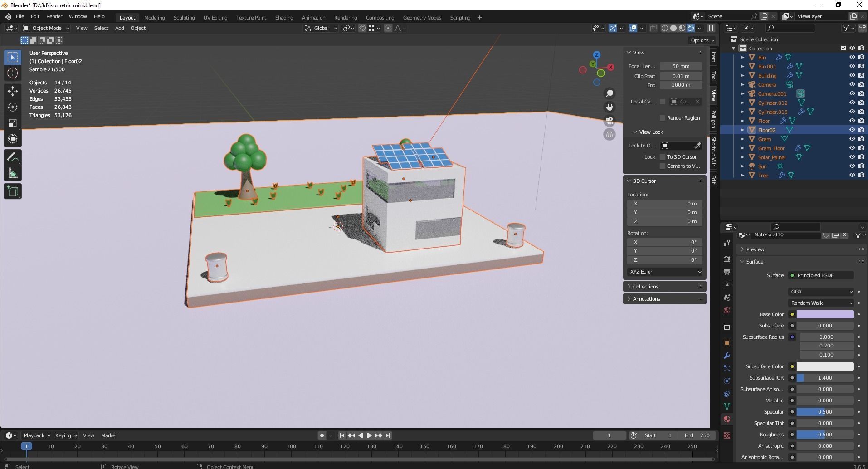Open the Object Mode dropdown

tap(46, 28)
